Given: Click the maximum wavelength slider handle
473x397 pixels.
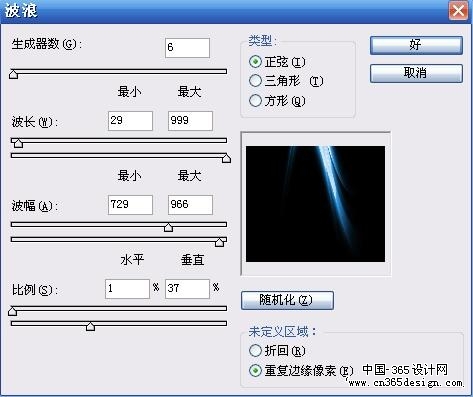Looking at the screenshot, I should tap(226, 158).
